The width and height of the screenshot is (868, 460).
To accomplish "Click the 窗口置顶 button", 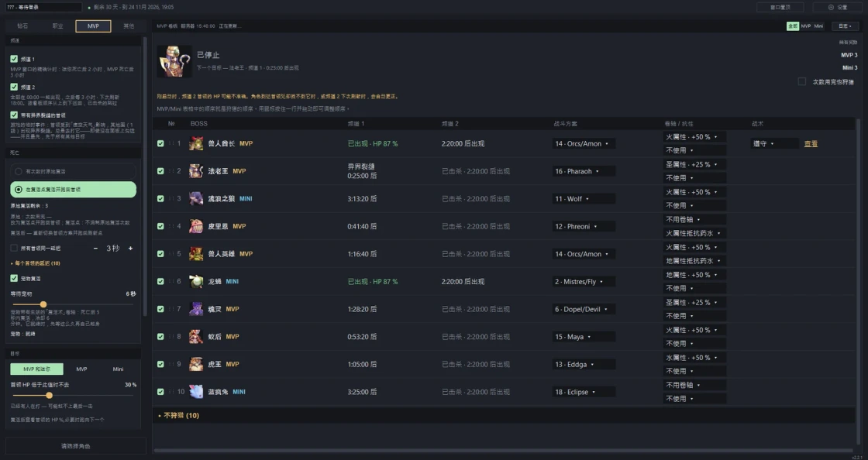I will click(780, 7).
